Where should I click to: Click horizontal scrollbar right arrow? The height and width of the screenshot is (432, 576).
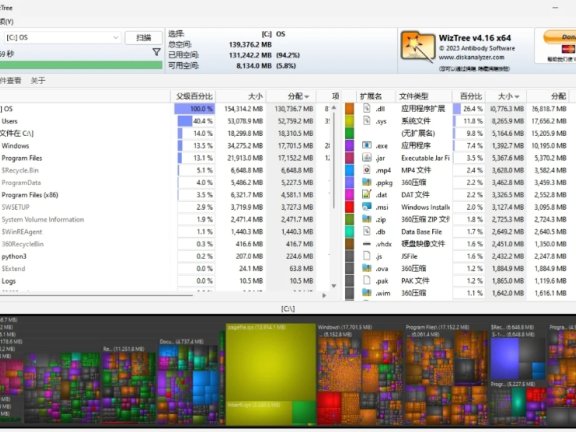click(324, 295)
